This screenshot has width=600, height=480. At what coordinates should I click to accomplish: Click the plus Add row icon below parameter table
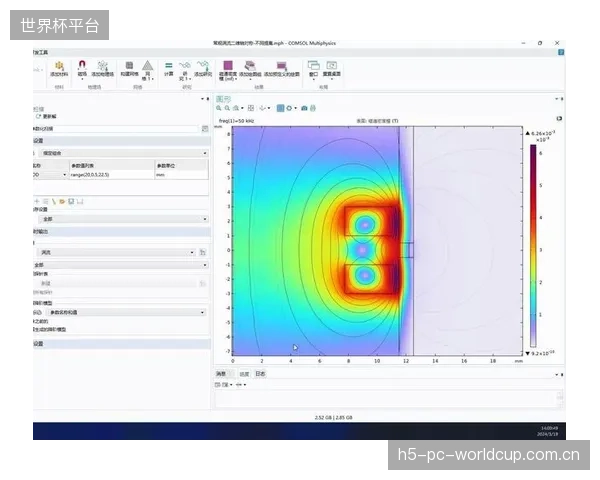click(x=37, y=201)
